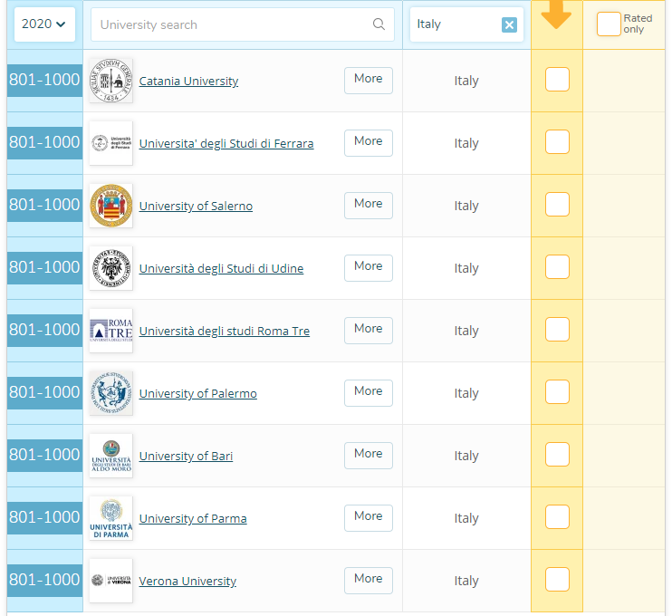Tick the compare checkbox for Roma Tre
Screen dimensions: 672x616
(x=557, y=329)
